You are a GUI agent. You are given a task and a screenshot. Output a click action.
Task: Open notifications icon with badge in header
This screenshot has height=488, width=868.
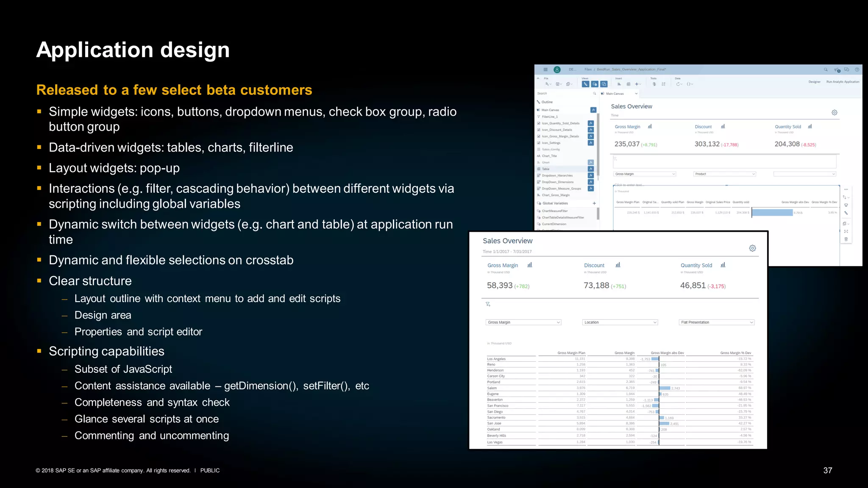coord(837,70)
